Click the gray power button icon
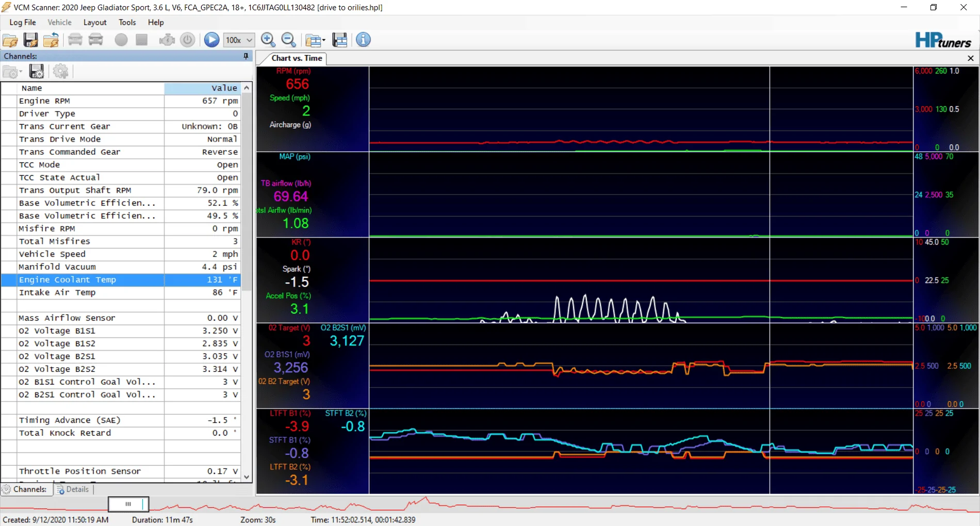The height and width of the screenshot is (526, 980). (x=188, y=40)
